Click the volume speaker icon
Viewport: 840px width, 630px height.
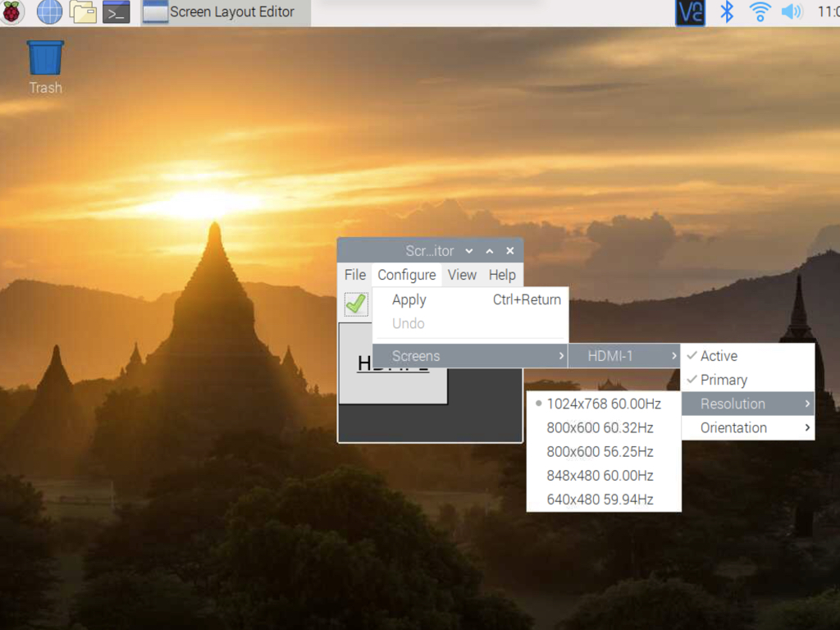(x=790, y=12)
